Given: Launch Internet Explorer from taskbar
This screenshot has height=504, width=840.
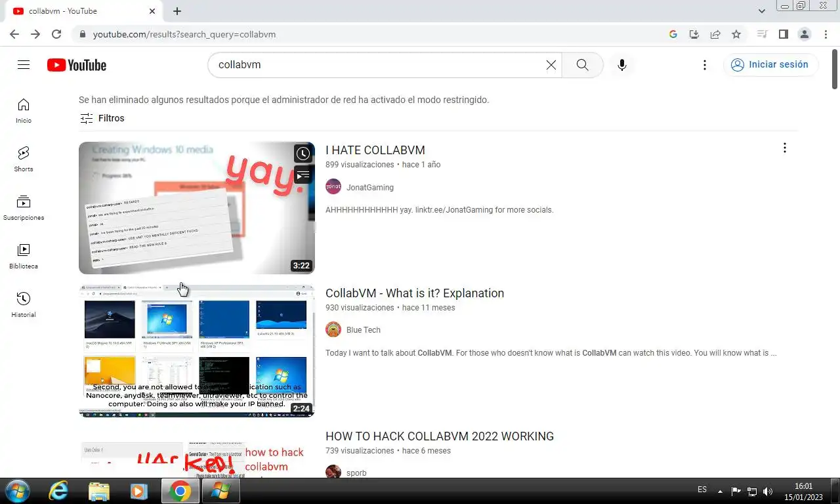Looking at the screenshot, I should (59, 491).
